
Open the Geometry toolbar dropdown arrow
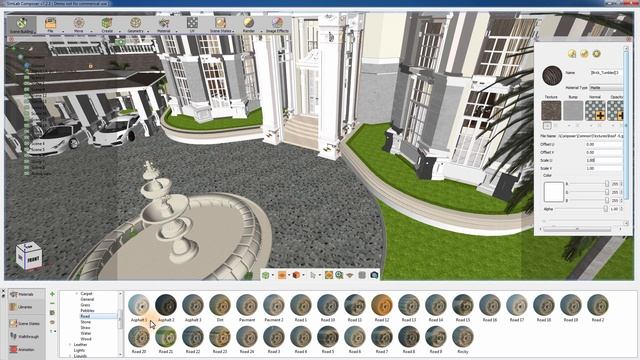(148, 31)
